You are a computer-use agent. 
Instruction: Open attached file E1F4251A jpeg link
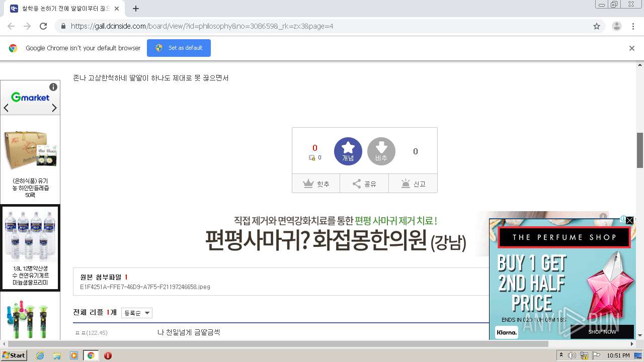[145, 287]
